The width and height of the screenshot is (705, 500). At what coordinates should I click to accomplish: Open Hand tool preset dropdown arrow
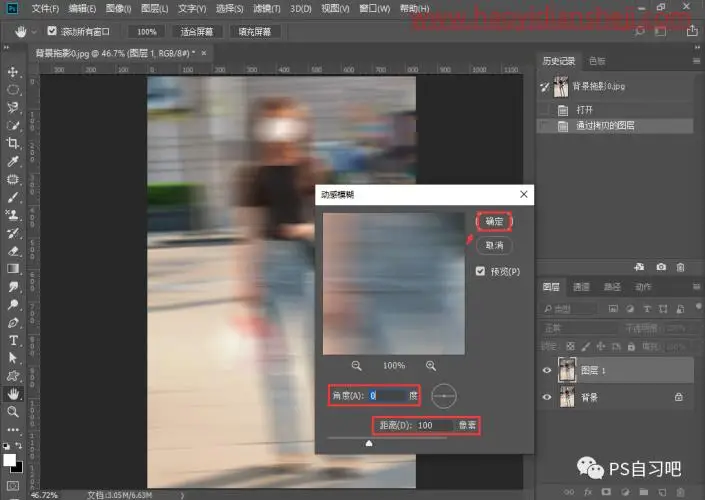[34, 32]
